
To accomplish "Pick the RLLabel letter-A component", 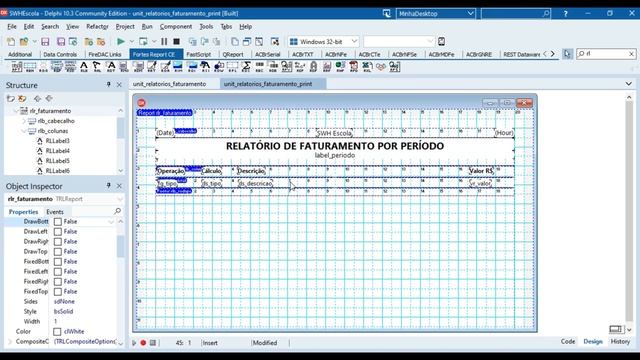I will (84, 67).
